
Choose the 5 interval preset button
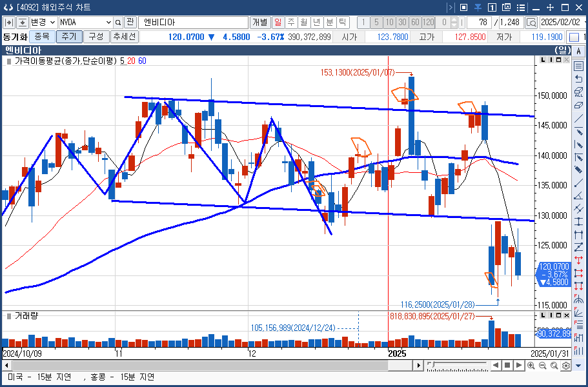(x=376, y=23)
